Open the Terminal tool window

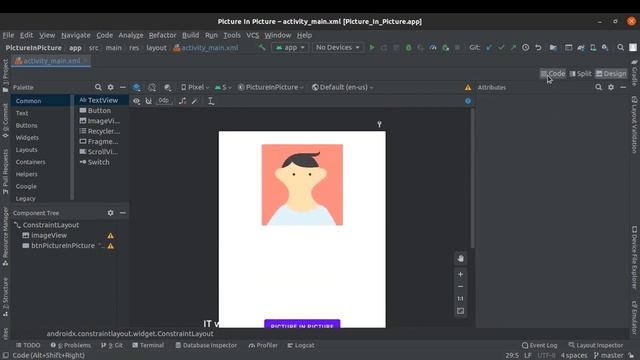coord(148,345)
